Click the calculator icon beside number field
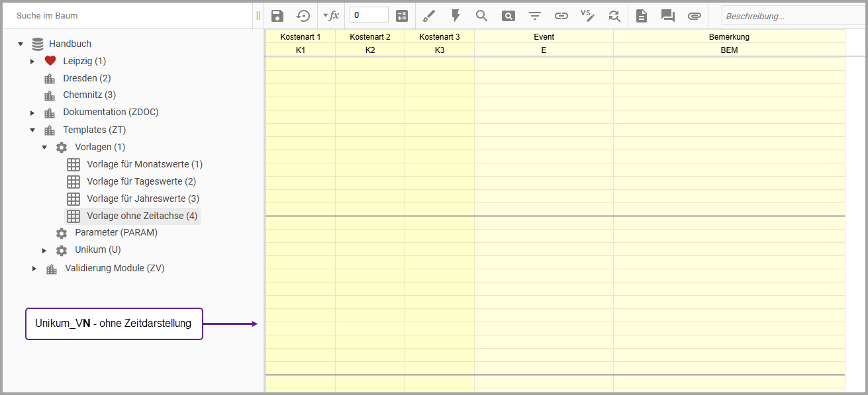The image size is (868, 395). (402, 16)
